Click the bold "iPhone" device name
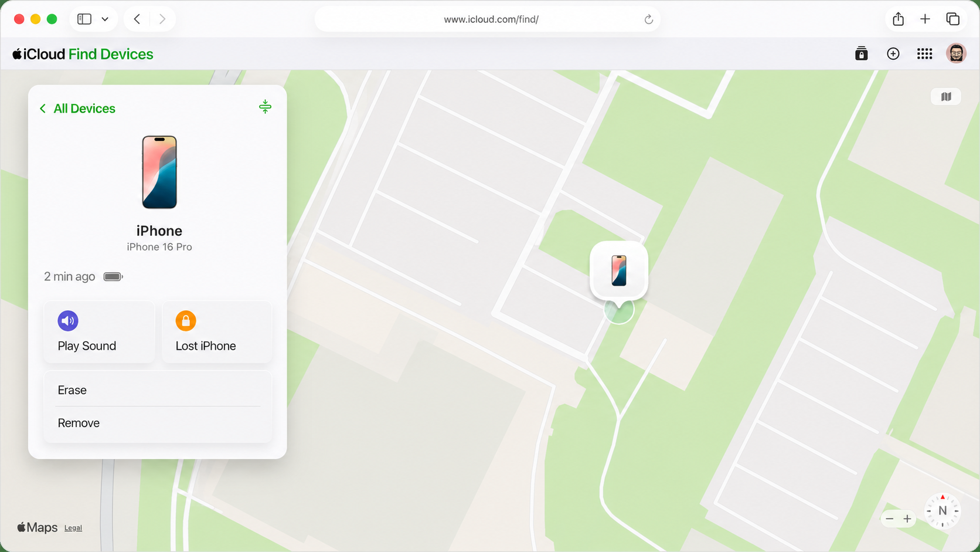The image size is (980, 552). [x=159, y=231]
